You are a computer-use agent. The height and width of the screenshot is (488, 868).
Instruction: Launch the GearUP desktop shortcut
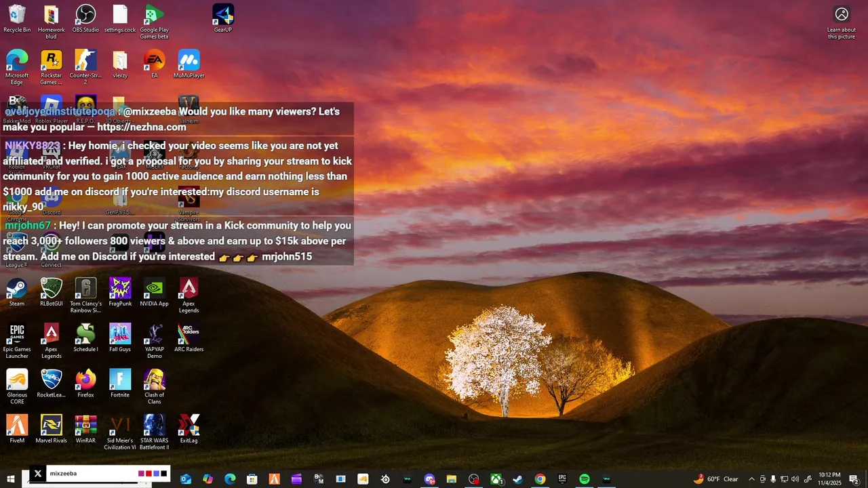(x=223, y=18)
